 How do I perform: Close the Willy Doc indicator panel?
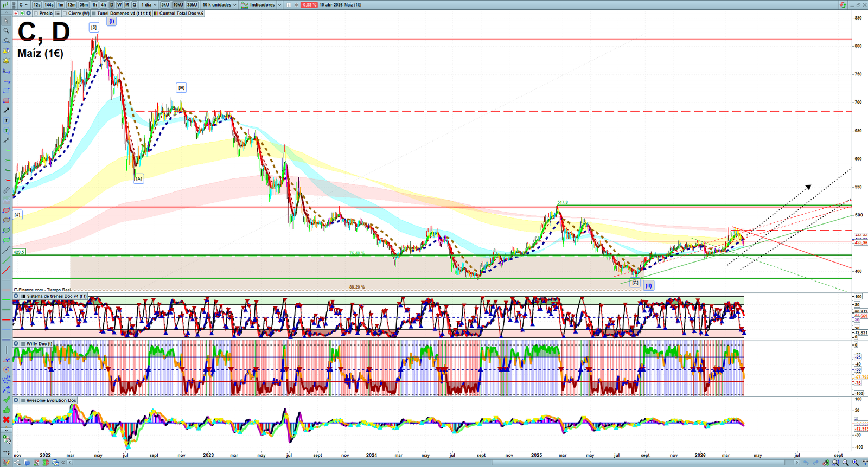16,344
